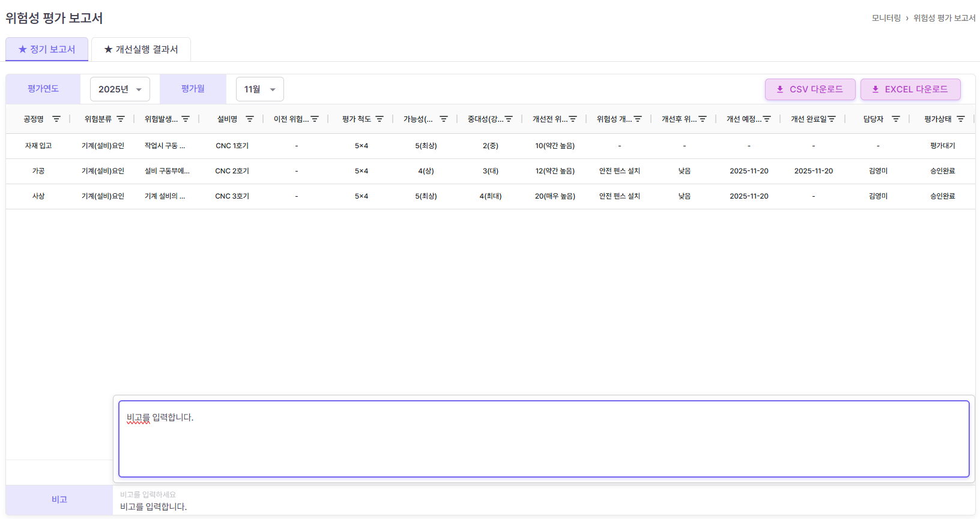Open filter menu for 공정명 column

tap(56, 119)
